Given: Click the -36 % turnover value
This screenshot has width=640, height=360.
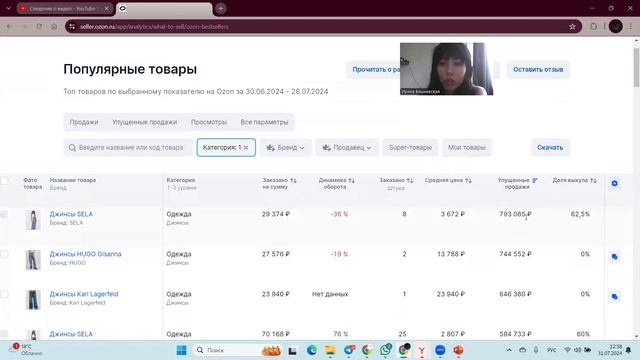Looking at the screenshot, I should 339,214.
